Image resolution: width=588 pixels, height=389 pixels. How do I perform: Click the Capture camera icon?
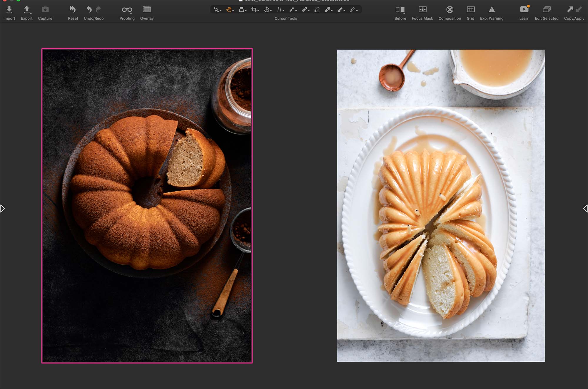[x=45, y=10]
